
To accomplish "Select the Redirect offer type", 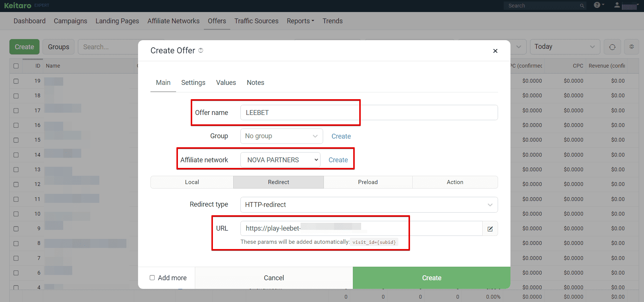I will (278, 182).
